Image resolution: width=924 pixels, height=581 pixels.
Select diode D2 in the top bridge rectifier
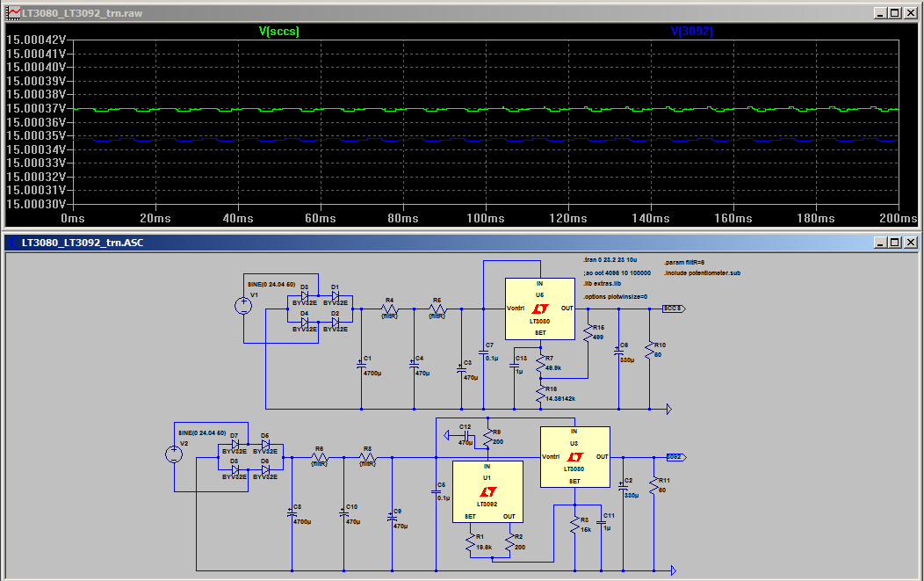[x=336, y=322]
